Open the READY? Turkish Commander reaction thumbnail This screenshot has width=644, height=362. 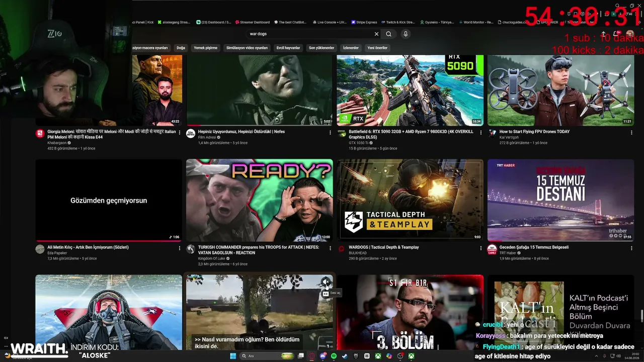pos(260,200)
